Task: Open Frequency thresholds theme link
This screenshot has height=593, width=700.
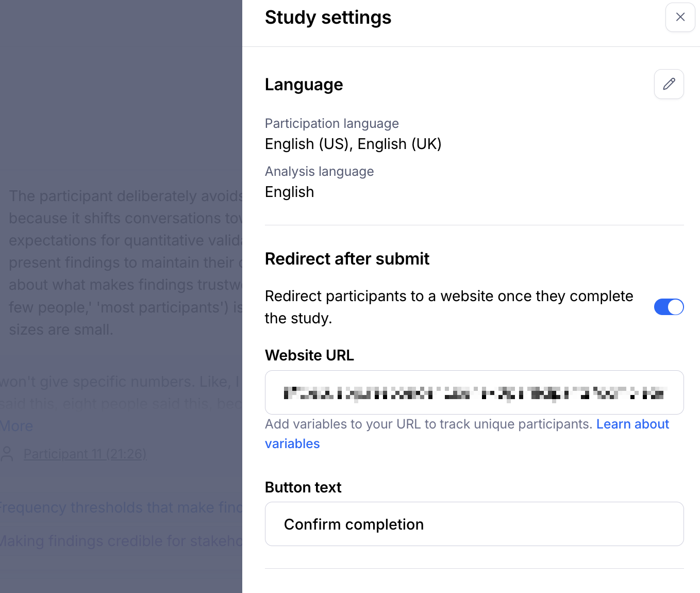Action: (x=121, y=507)
